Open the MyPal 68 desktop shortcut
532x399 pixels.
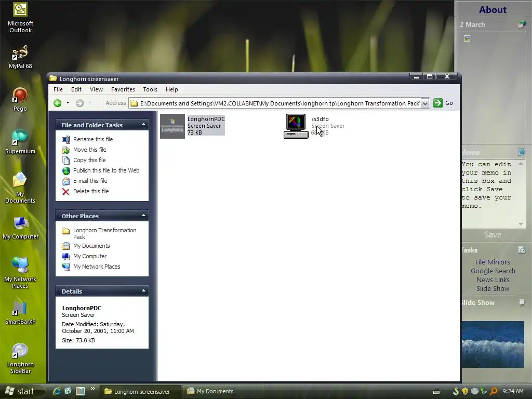[x=20, y=57]
